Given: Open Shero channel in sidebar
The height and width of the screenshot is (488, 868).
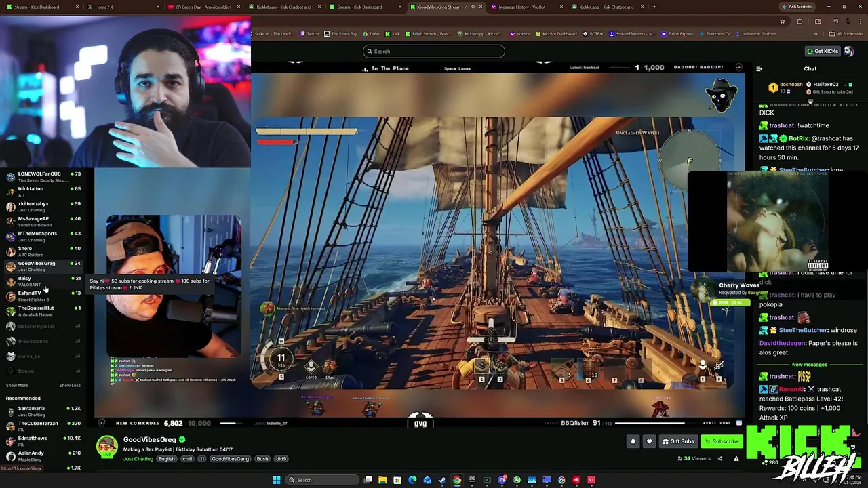Looking at the screenshot, I should click(x=43, y=251).
